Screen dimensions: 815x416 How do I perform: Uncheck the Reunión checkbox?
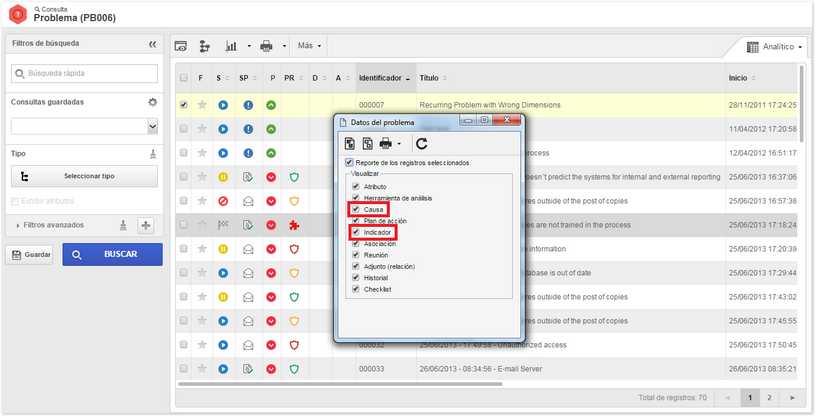356,255
